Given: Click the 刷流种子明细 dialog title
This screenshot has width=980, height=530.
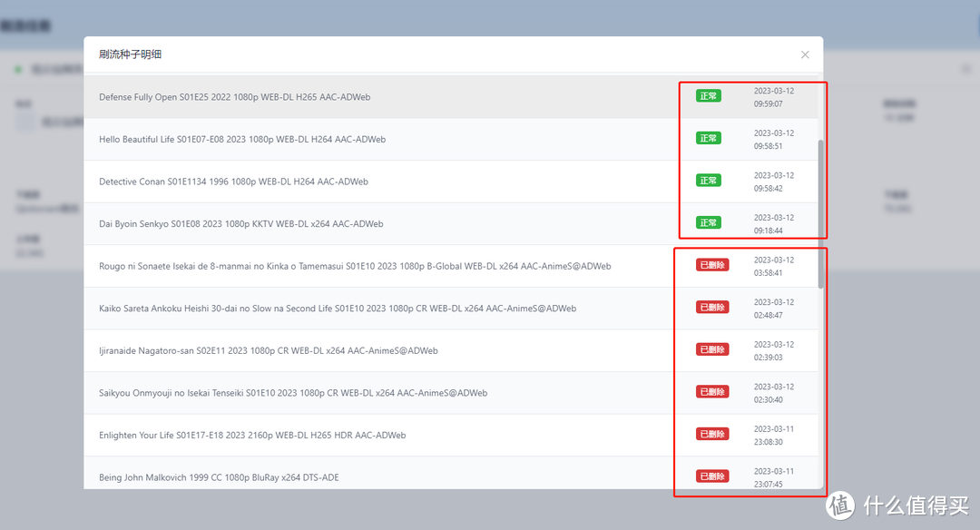Looking at the screenshot, I should tap(131, 54).
